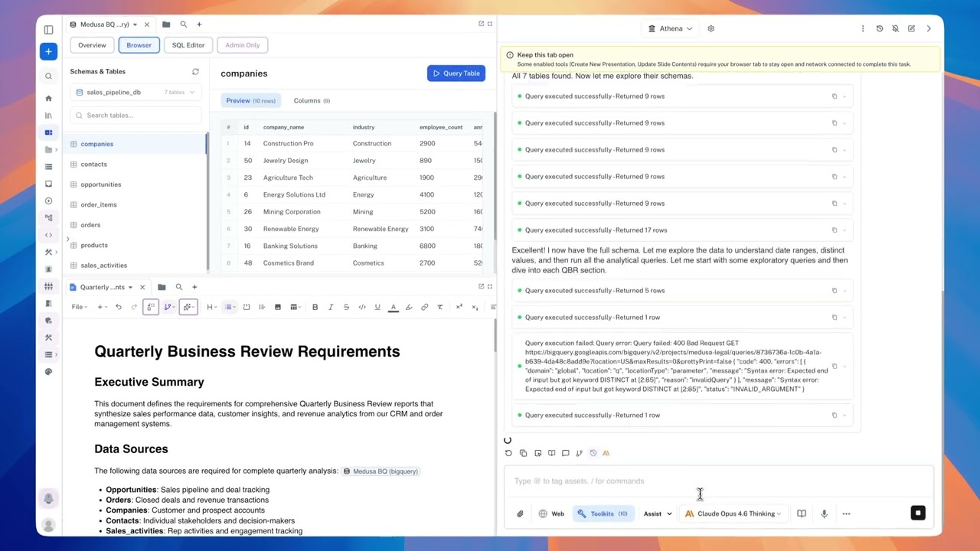
Task: Open the list style dropdown in toolbar
Action: 230,307
